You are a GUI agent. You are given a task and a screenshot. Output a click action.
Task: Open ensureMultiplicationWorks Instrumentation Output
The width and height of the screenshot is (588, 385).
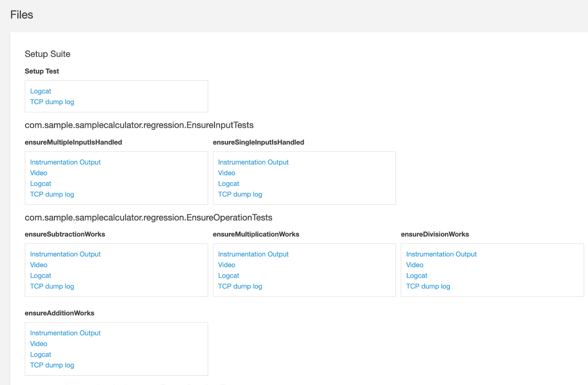253,254
